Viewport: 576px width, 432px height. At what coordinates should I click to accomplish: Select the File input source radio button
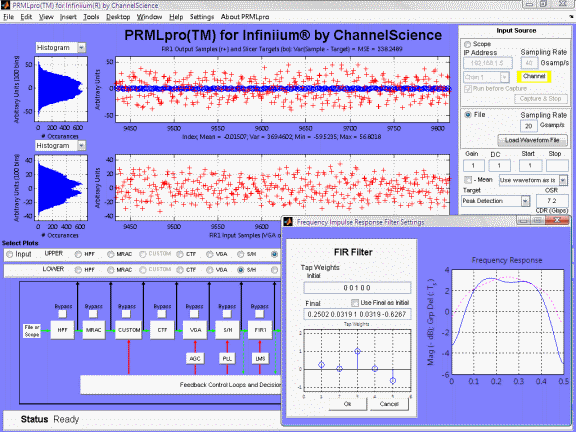468,115
